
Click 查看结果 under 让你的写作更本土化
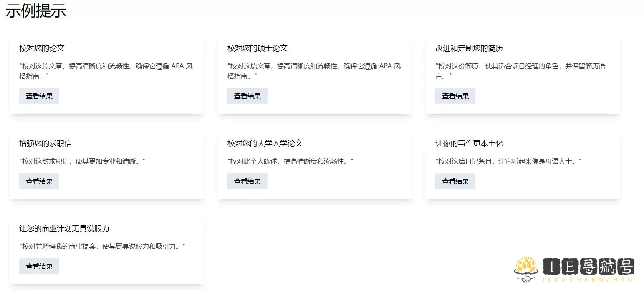455,181
